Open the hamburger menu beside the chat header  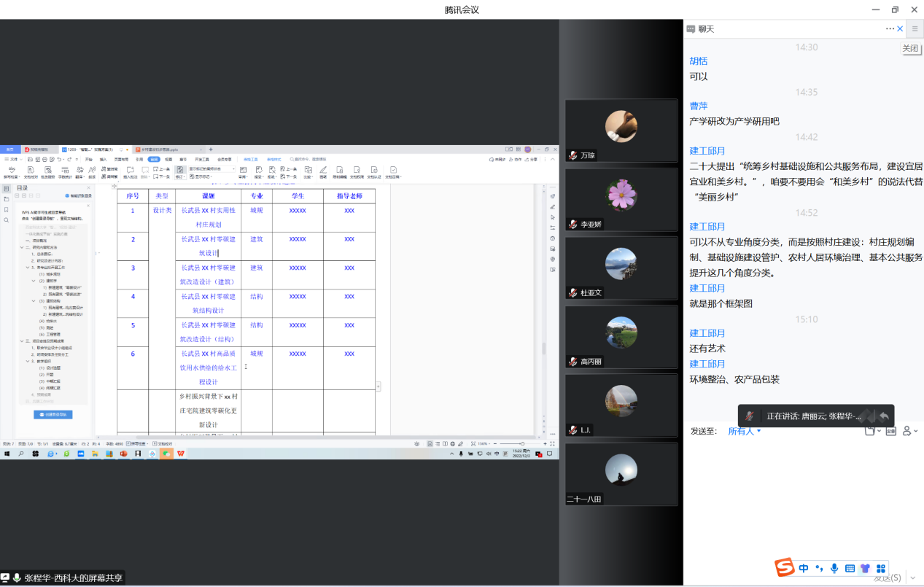click(915, 28)
